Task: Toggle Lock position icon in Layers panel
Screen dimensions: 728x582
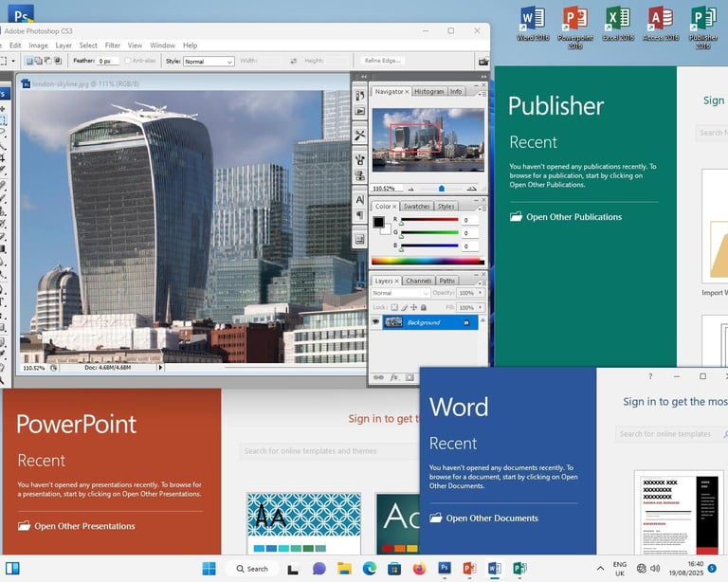Action: (413, 307)
